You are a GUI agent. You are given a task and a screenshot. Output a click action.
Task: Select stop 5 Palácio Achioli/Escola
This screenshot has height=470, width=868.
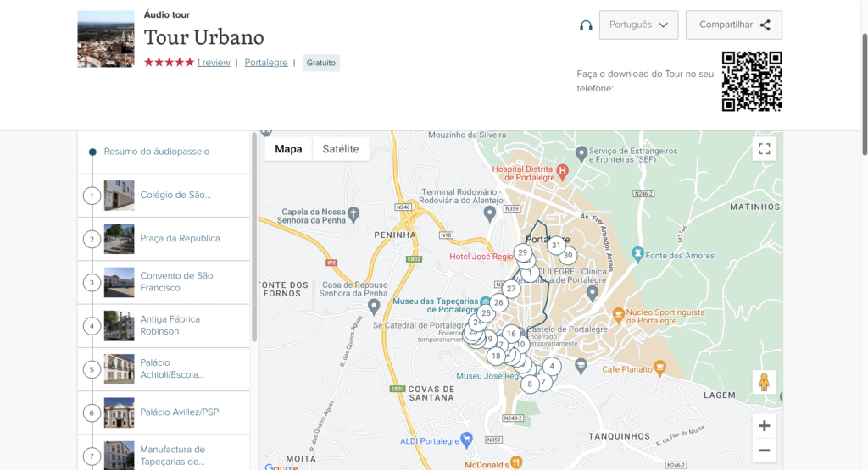coord(164,369)
